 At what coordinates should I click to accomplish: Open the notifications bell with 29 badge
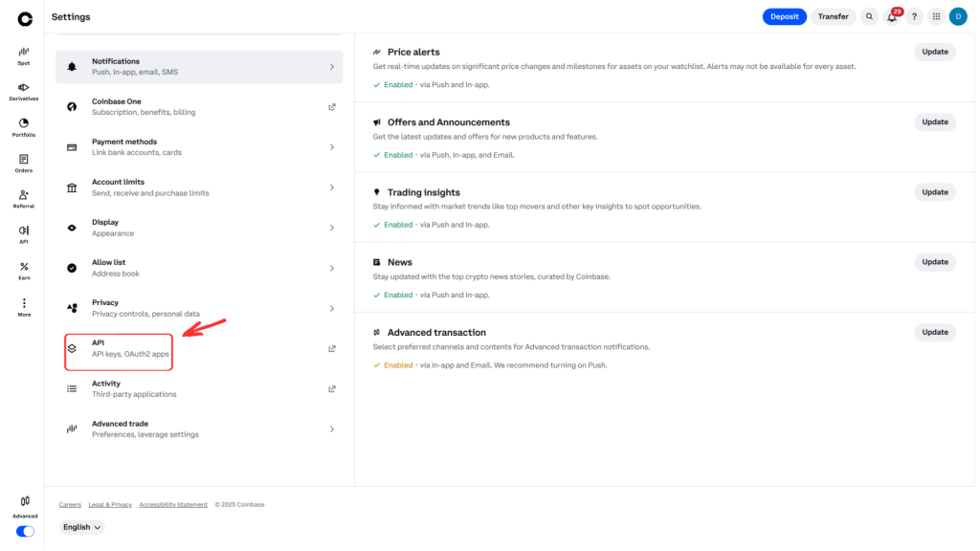[893, 17]
